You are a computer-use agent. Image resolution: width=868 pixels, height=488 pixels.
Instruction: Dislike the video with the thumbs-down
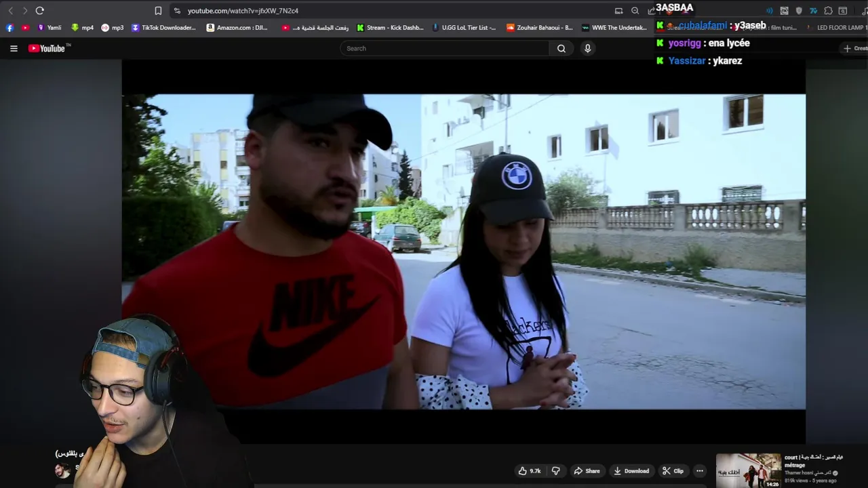(555, 471)
